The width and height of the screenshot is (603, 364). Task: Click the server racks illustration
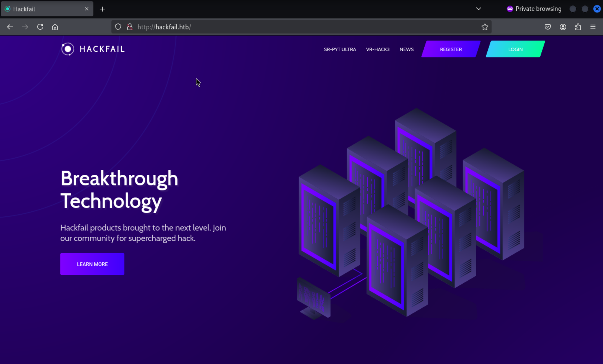point(410,214)
